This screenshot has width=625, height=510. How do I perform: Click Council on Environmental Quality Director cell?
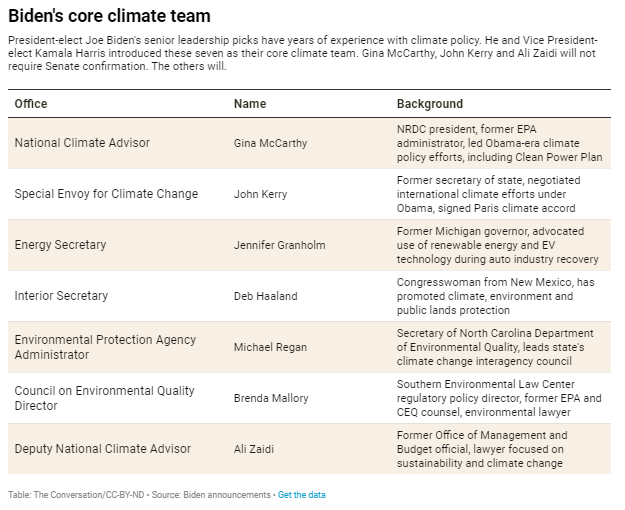point(104,398)
